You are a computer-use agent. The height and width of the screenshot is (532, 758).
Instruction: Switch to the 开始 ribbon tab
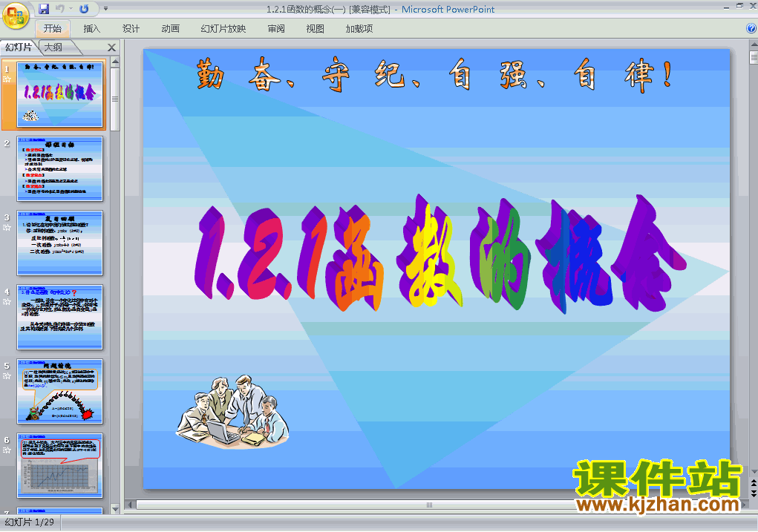(52, 29)
